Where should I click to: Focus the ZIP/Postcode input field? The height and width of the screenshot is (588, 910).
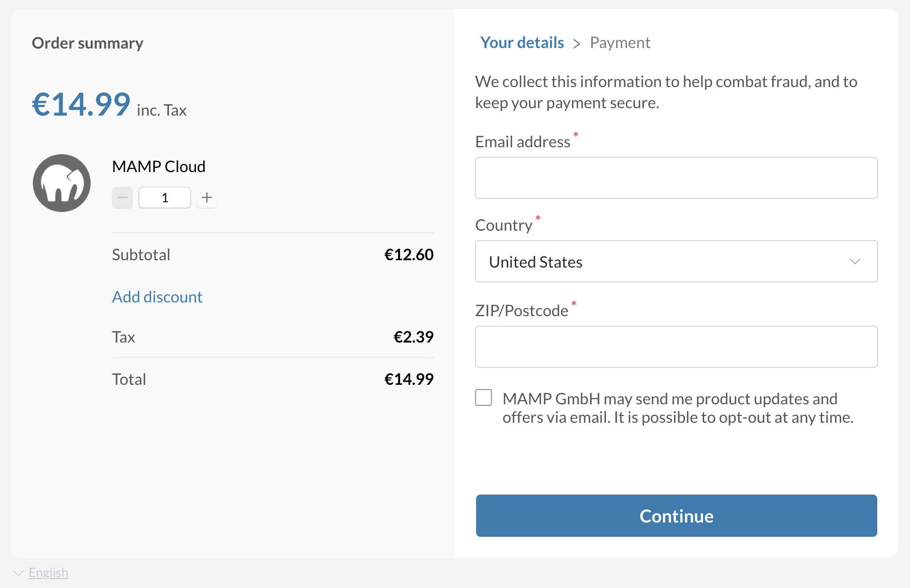pyautogui.click(x=676, y=347)
